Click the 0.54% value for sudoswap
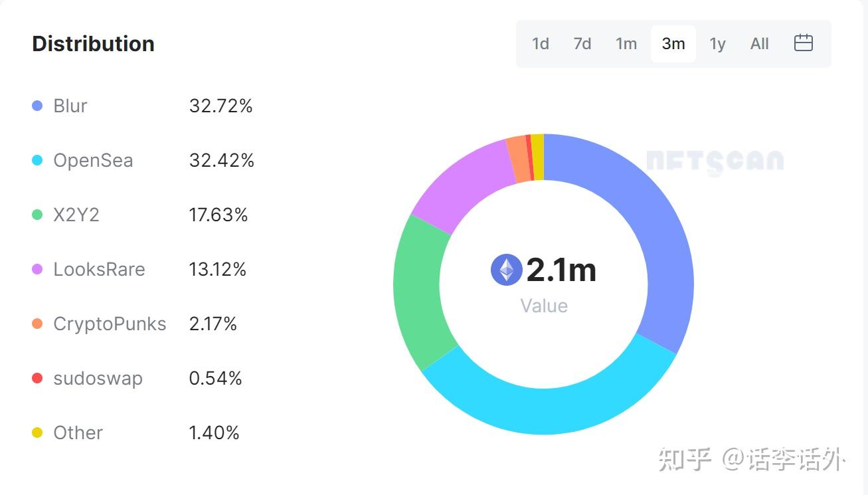This screenshot has height=495, width=868. click(215, 378)
